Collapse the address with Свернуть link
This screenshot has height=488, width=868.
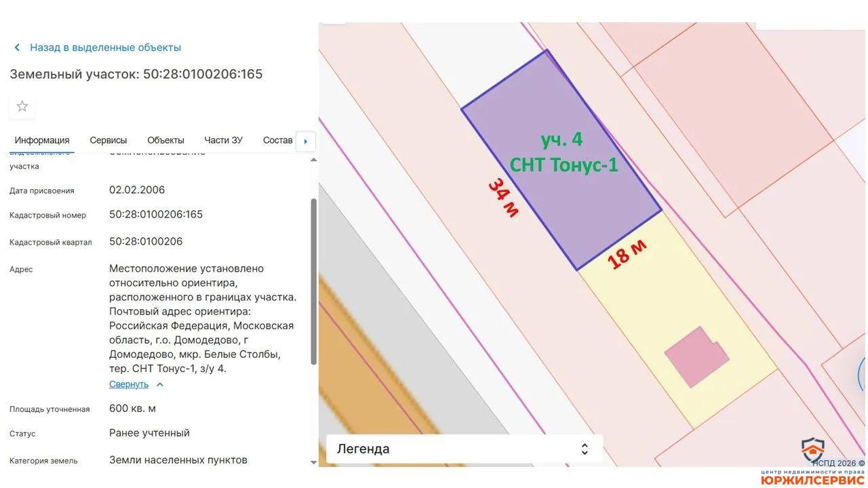129,384
